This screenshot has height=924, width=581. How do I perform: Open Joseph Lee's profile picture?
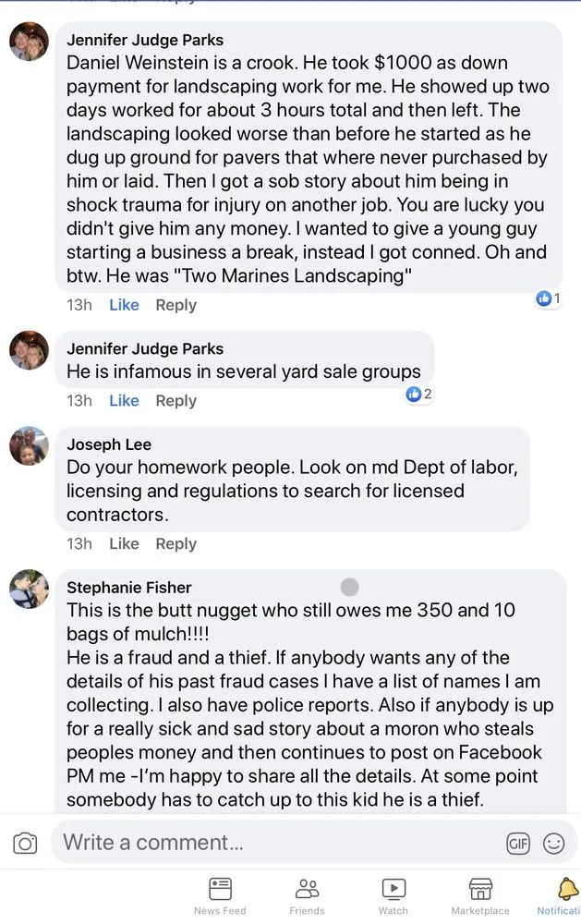point(29,446)
